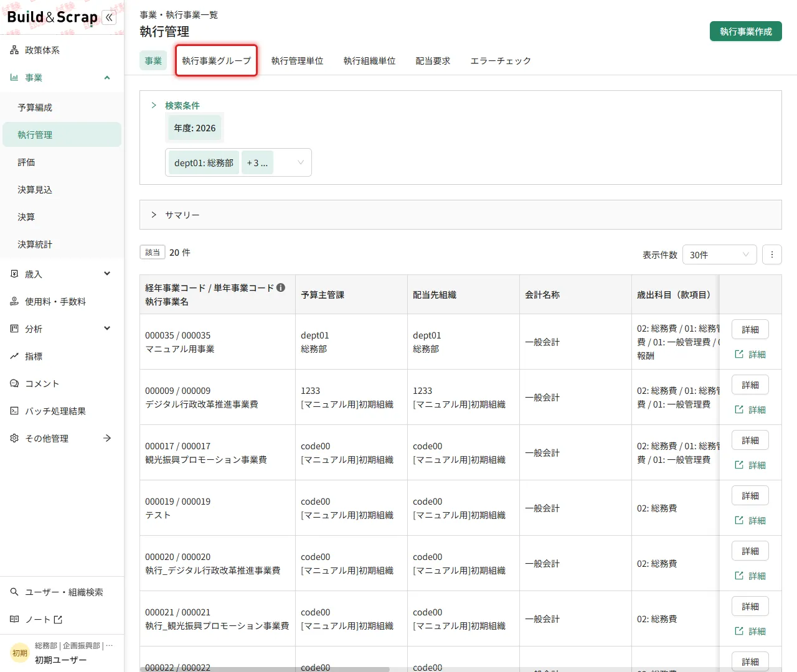Click 詳細 button for 観光振興プロモーション事業費 row

(750, 440)
